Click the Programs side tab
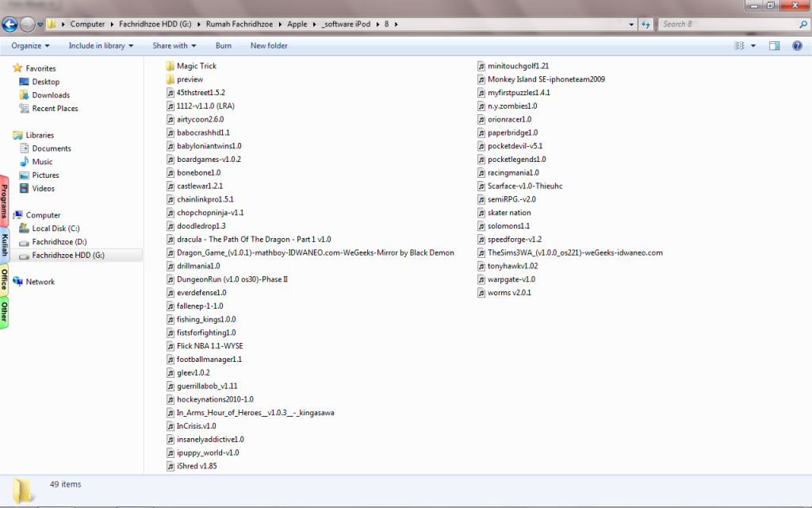 click(4, 201)
